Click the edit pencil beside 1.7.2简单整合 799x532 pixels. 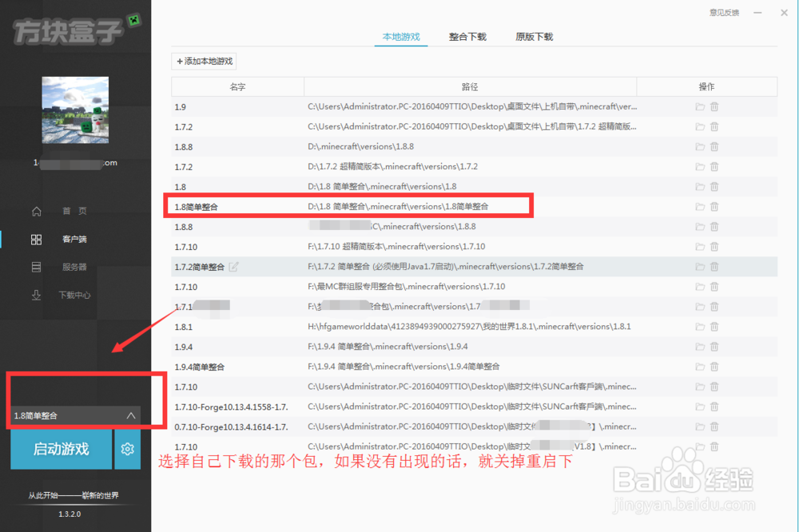pyautogui.click(x=235, y=266)
